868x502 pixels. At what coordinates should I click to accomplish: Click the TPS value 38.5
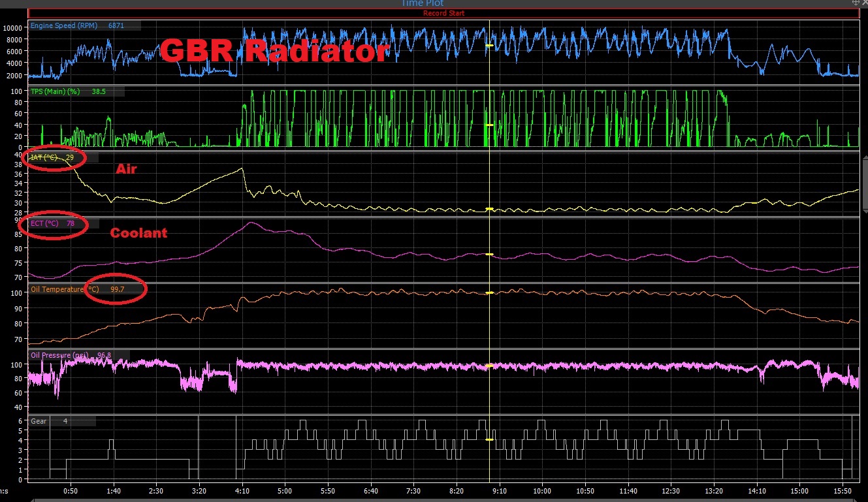coord(99,92)
